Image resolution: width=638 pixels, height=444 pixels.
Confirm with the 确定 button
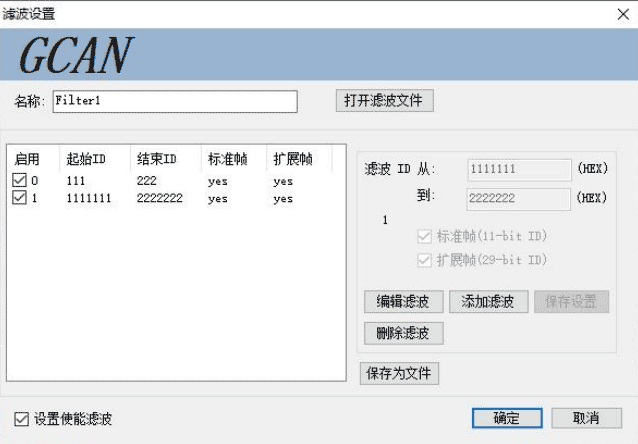[506, 418]
